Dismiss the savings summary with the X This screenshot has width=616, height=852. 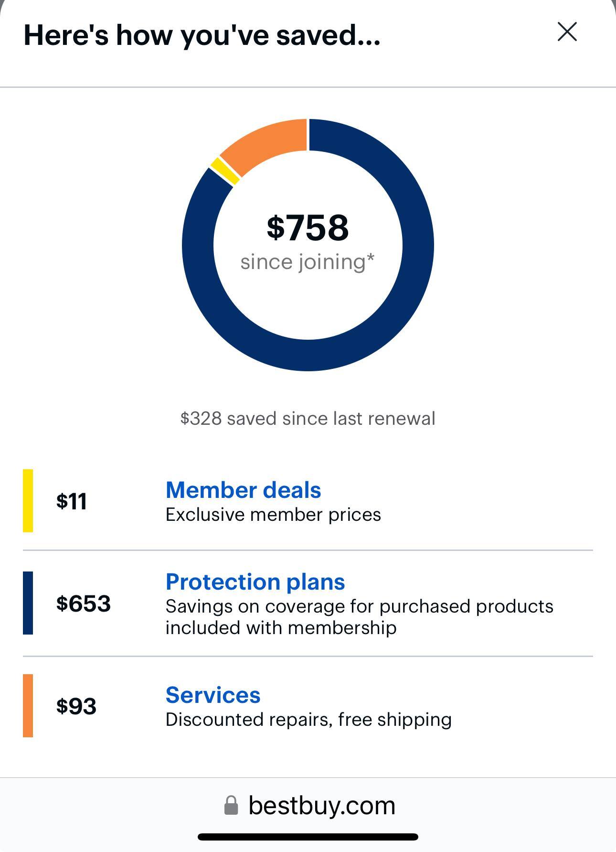click(567, 32)
